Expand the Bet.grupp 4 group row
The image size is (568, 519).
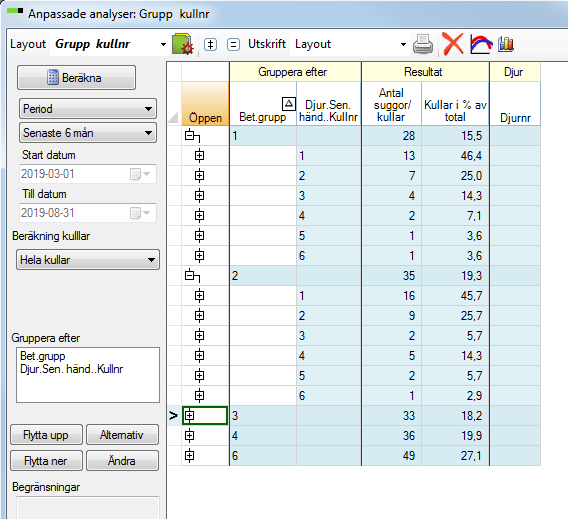tap(189, 435)
